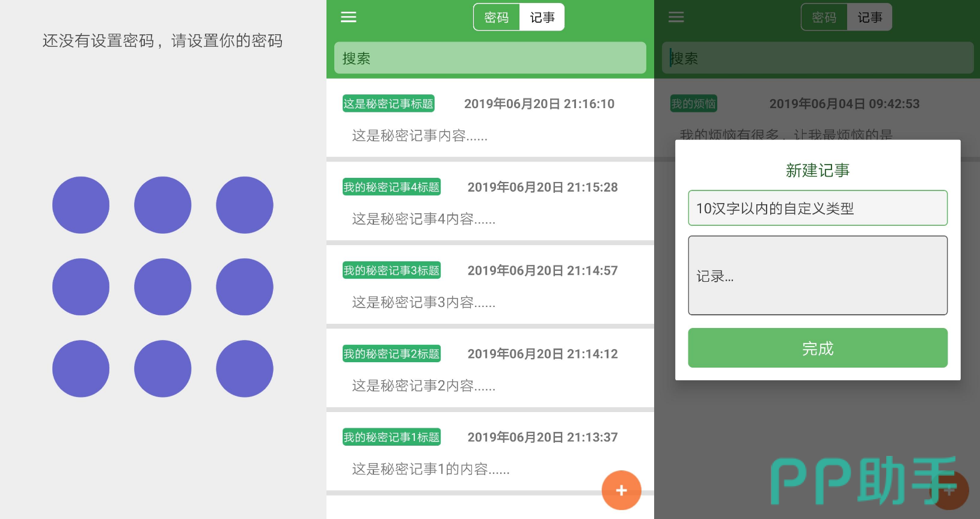Focus the 搜索 field in green header
980x519 pixels.
[490, 58]
